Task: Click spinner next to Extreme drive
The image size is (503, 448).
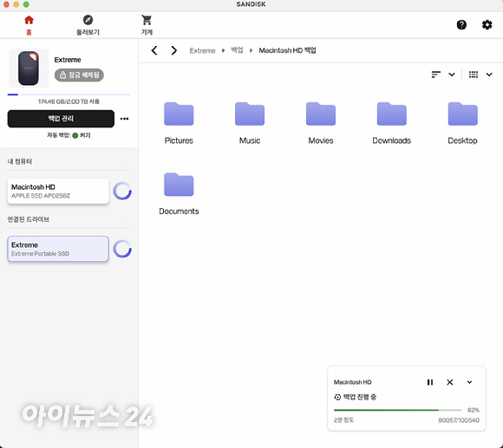Action: (x=122, y=249)
